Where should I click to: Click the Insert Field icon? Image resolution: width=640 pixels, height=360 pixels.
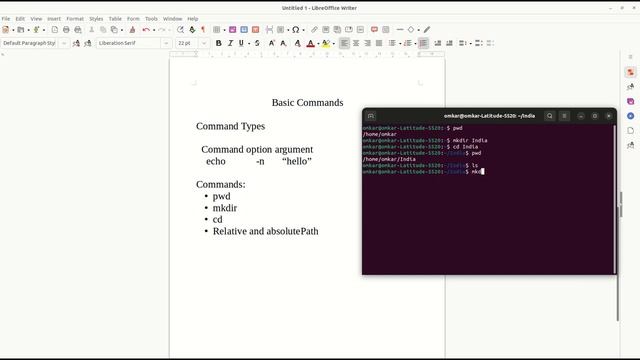tap(280, 30)
